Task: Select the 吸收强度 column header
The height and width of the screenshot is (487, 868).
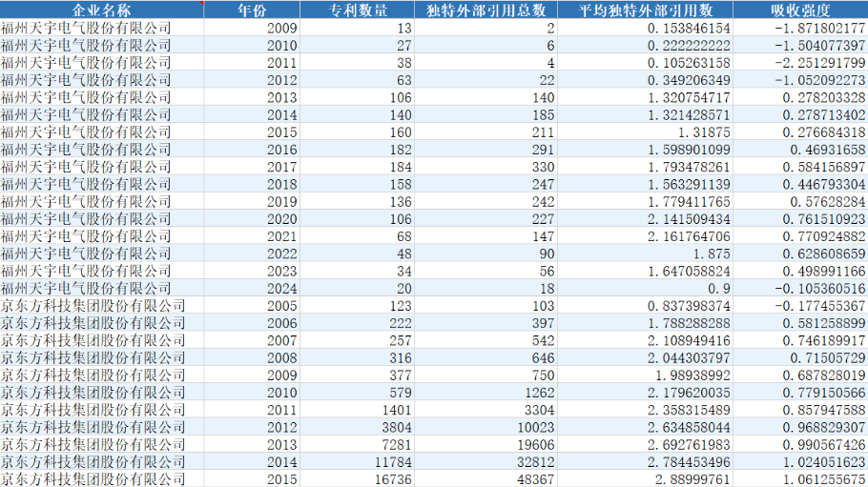Action: pyautogui.click(x=800, y=10)
